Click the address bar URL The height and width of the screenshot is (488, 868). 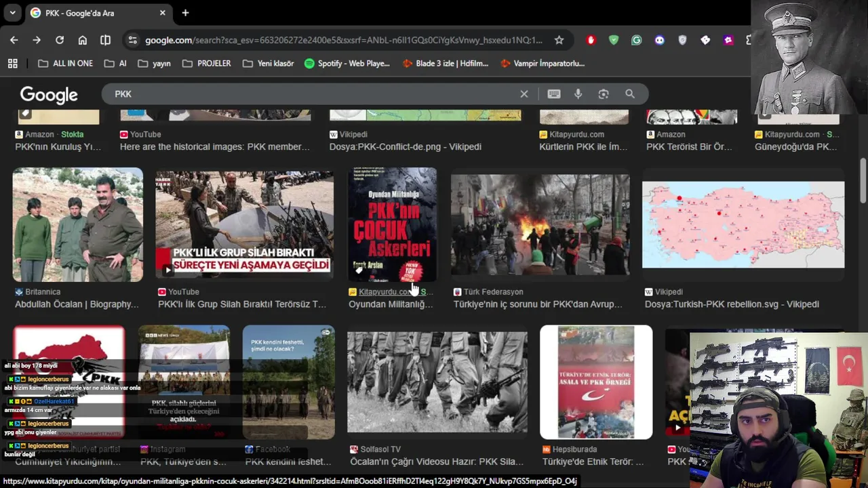(x=344, y=40)
